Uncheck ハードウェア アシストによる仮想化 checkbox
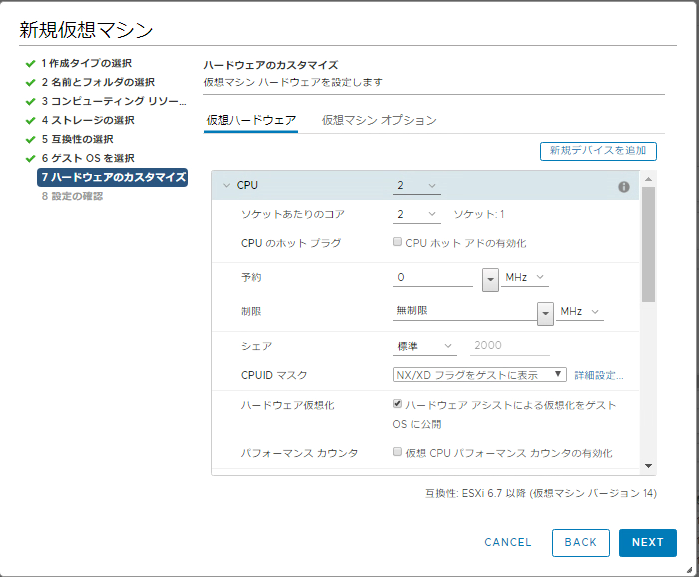 click(x=397, y=404)
